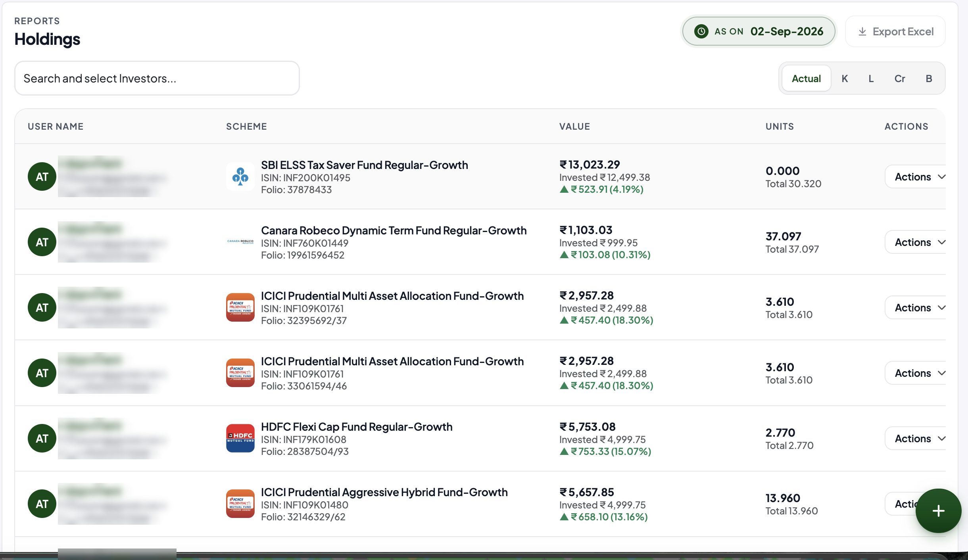
Task: Click Invested ₹12,499.38 text
Action: 605,177
